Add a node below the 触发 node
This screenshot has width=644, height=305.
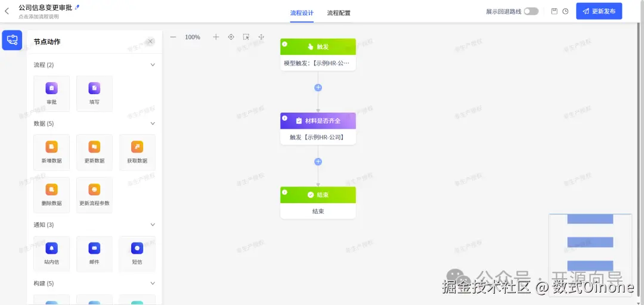[x=318, y=88]
